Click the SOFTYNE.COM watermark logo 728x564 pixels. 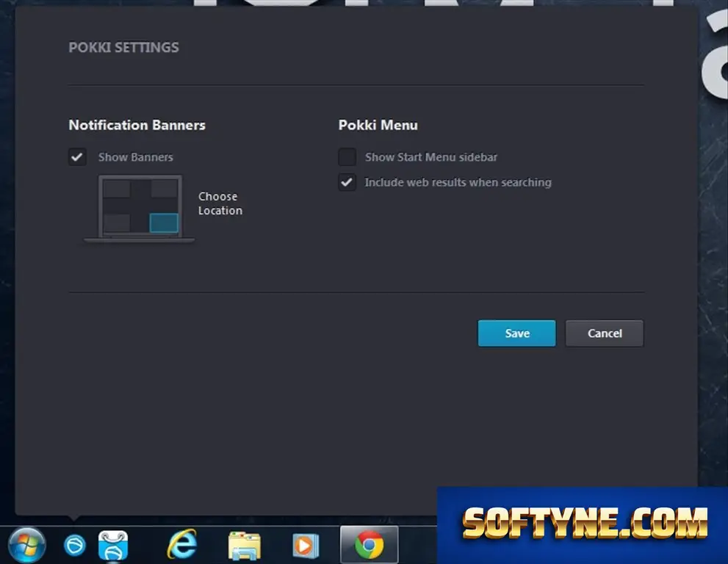[x=585, y=523]
